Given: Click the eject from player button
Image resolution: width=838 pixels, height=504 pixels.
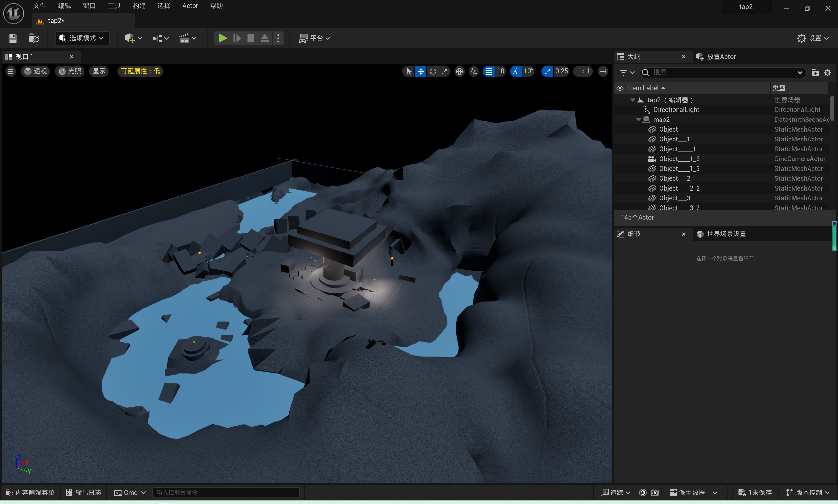Looking at the screenshot, I should [x=265, y=38].
